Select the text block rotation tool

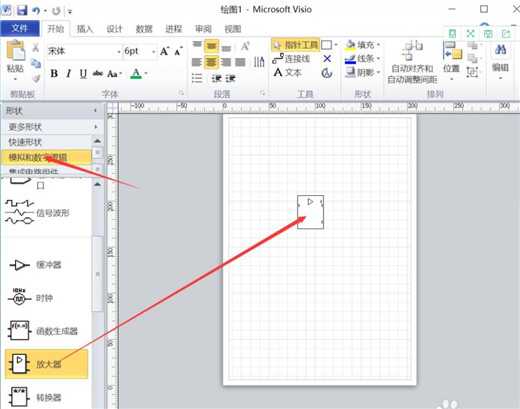[327, 73]
